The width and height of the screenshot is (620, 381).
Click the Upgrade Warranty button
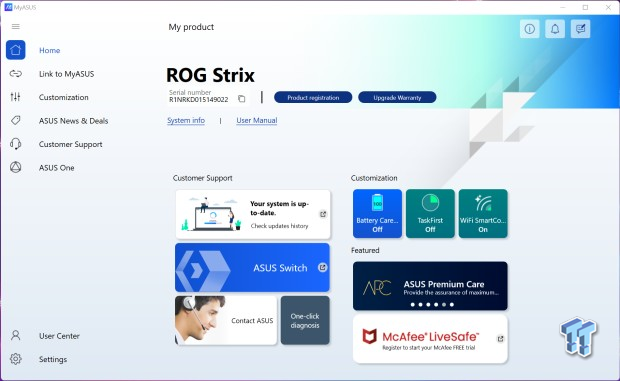397,97
